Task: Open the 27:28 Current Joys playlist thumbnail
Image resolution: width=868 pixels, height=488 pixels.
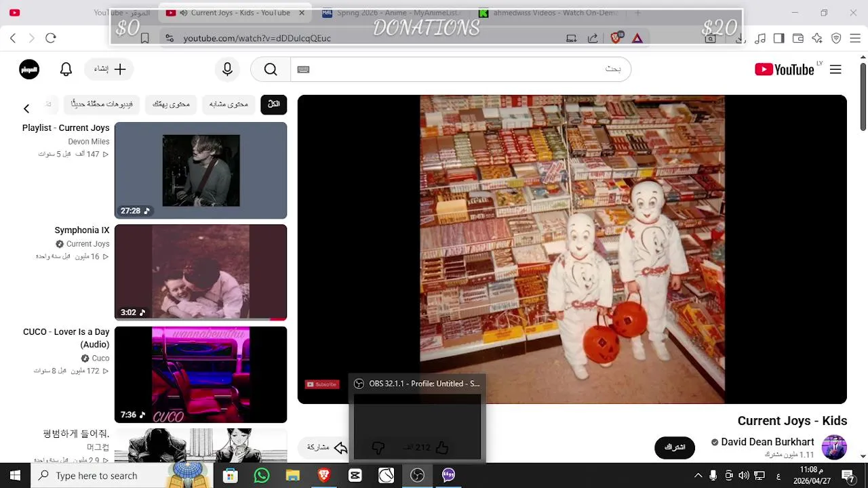Action: pos(201,170)
